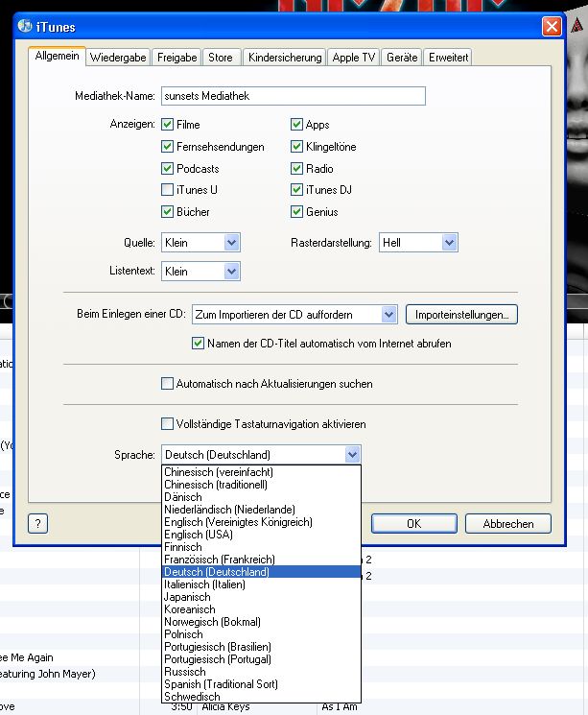Click the Abbrechen button
The height and width of the screenshot is (715, 588).
pyautogui.click(x=508, y=523)
